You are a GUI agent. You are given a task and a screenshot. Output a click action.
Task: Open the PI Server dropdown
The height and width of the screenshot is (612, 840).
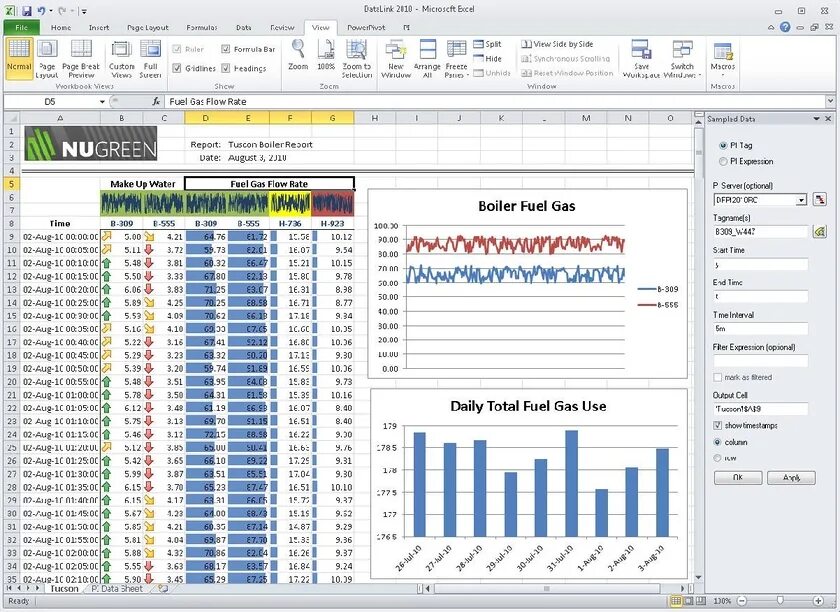pos(801,200)
